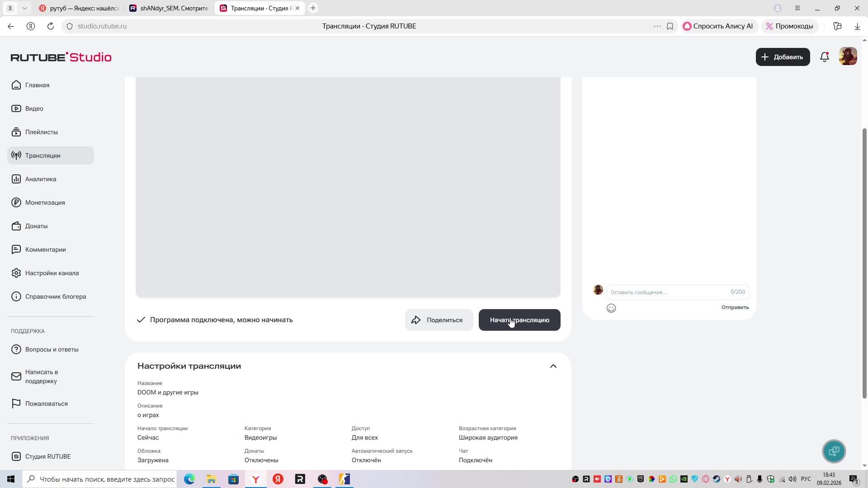Click browser bookmark icon in address bar

670,26
